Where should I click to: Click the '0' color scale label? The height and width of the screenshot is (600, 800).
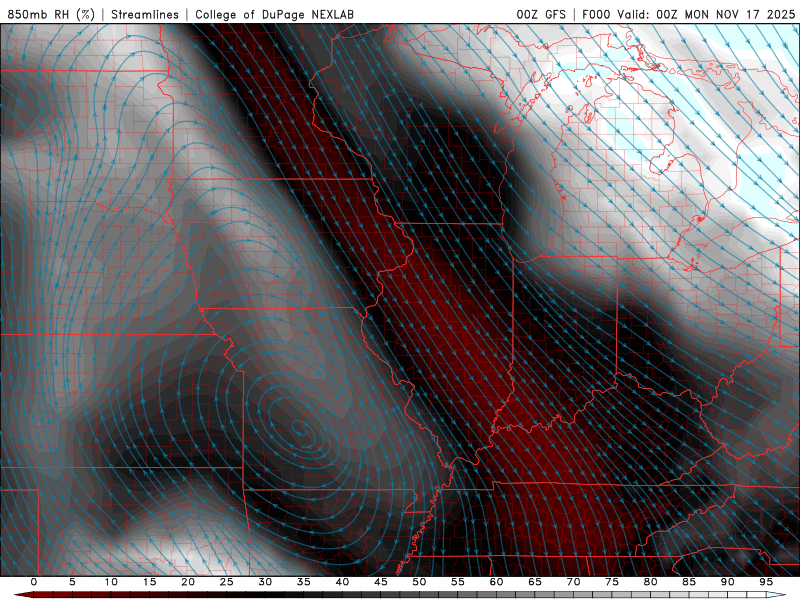pyautogui.click(x=34, y=582)
